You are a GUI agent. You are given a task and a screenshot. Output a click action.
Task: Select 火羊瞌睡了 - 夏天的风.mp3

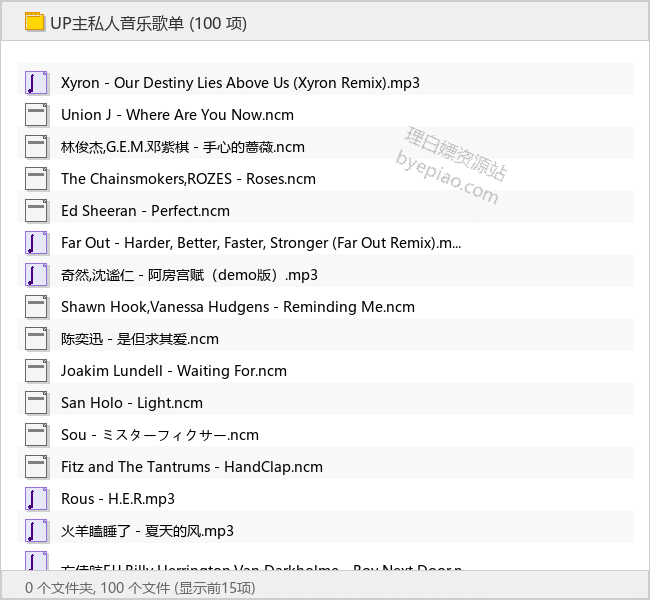pos(147,531)
